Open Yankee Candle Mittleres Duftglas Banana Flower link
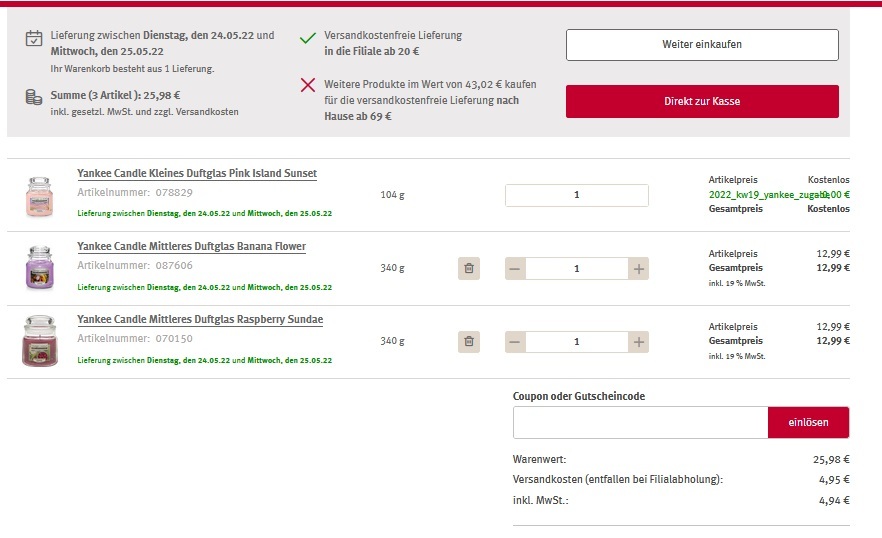This screenshot has width=882, height=538. 191,246
